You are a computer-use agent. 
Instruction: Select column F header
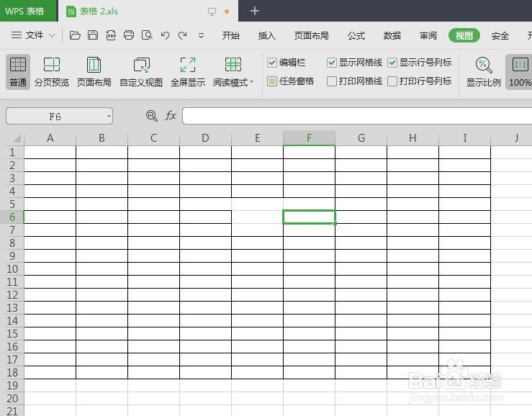[309, 138]
